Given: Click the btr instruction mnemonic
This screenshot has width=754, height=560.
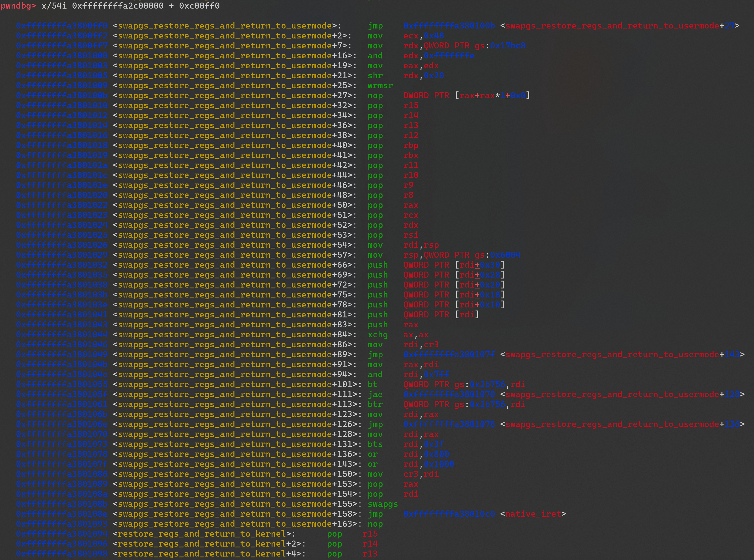Looking at the screenshot, I should pos(375,404).
